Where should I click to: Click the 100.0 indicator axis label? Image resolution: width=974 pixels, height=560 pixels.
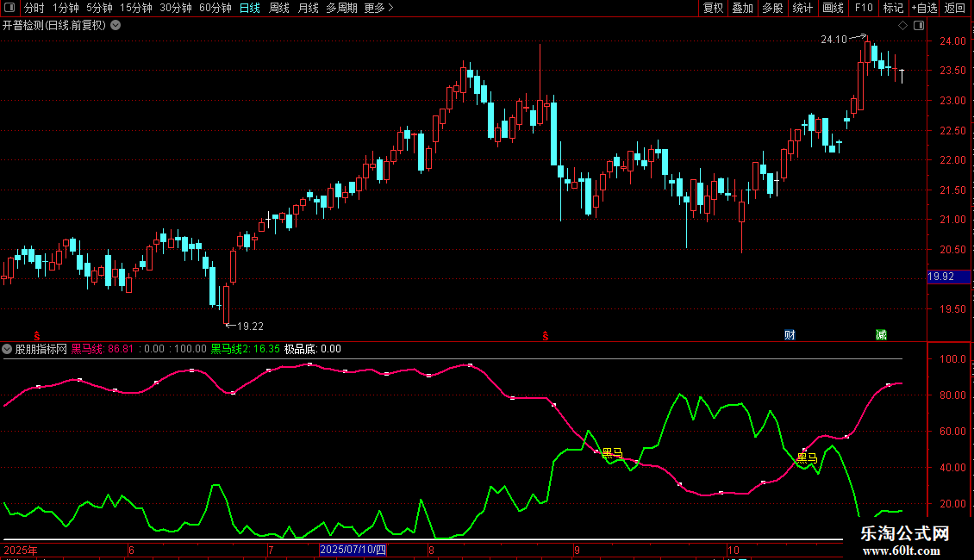[952, 359]
